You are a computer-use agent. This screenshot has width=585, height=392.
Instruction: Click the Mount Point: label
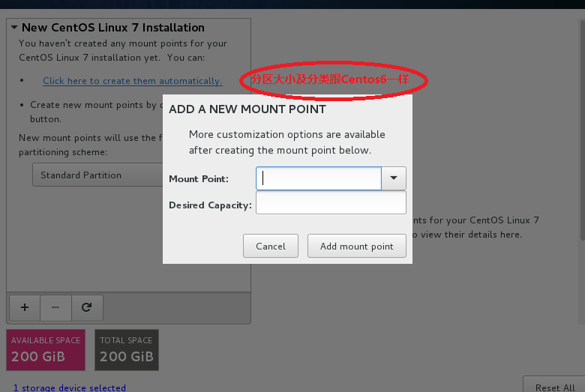199,179
